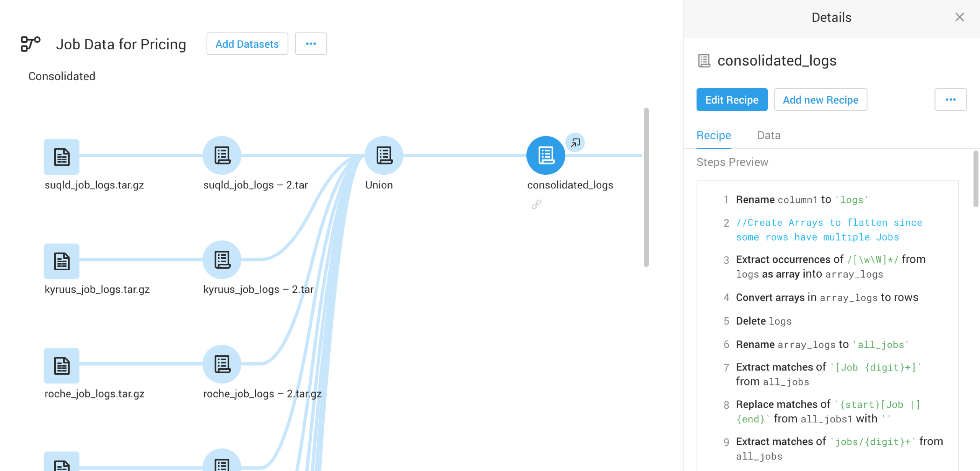The width and height of the screenshot is (980, 471).
Task: Click the roche_job_logs.tar.gz dataset icon
Action: click(x=61, y=365)
